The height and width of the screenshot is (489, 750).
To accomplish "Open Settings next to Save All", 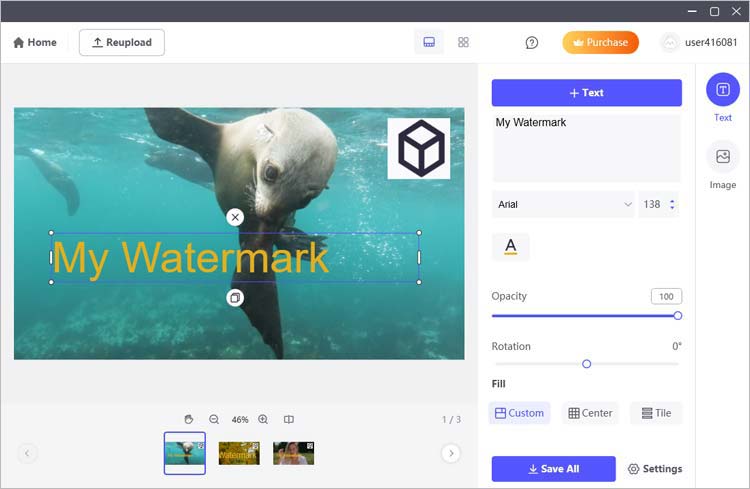I will tap(655, 469).
